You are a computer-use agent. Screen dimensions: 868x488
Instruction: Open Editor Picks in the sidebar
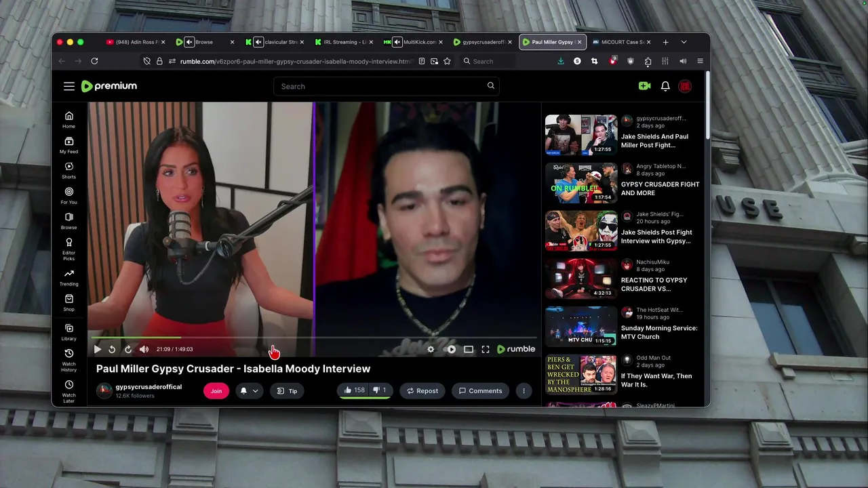(69, 249)
